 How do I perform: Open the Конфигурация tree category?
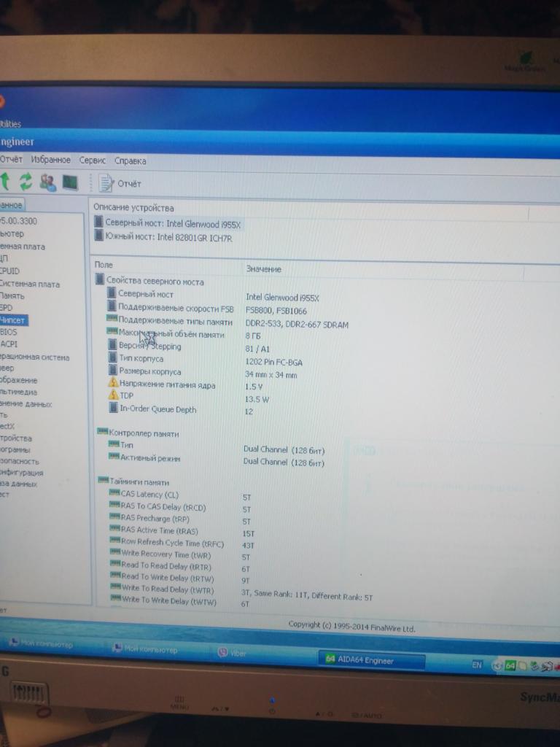pos(21,473)
